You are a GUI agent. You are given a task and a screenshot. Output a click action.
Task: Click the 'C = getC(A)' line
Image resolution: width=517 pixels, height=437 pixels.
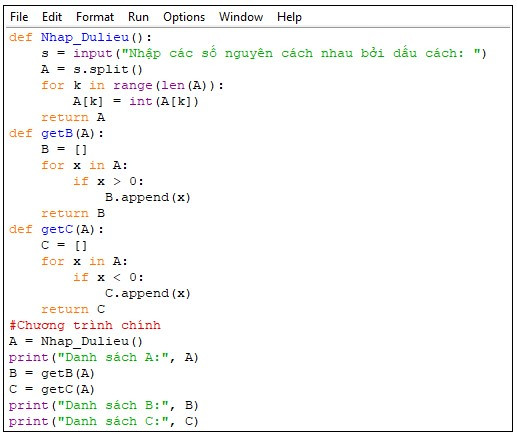pos(52,389)
